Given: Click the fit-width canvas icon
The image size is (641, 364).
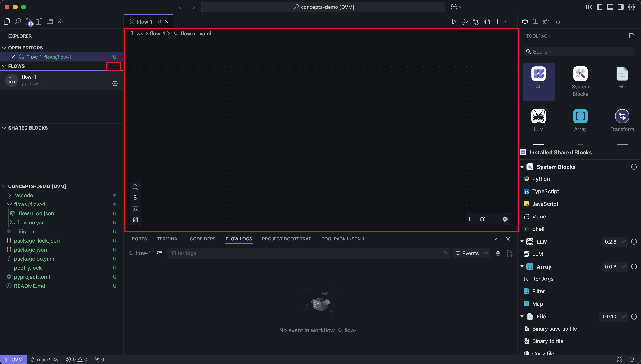Looking at the screenshot, I should pos(135,209).
